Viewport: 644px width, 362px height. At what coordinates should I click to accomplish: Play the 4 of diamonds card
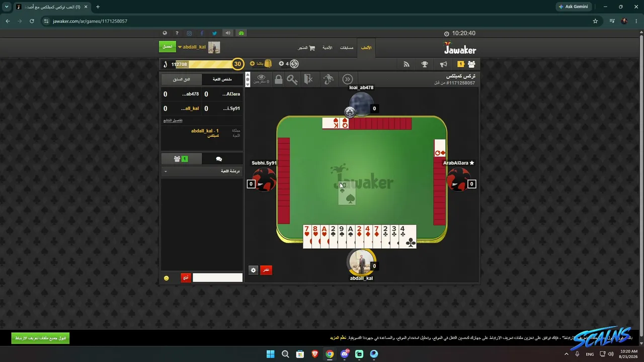coord(368,236)
